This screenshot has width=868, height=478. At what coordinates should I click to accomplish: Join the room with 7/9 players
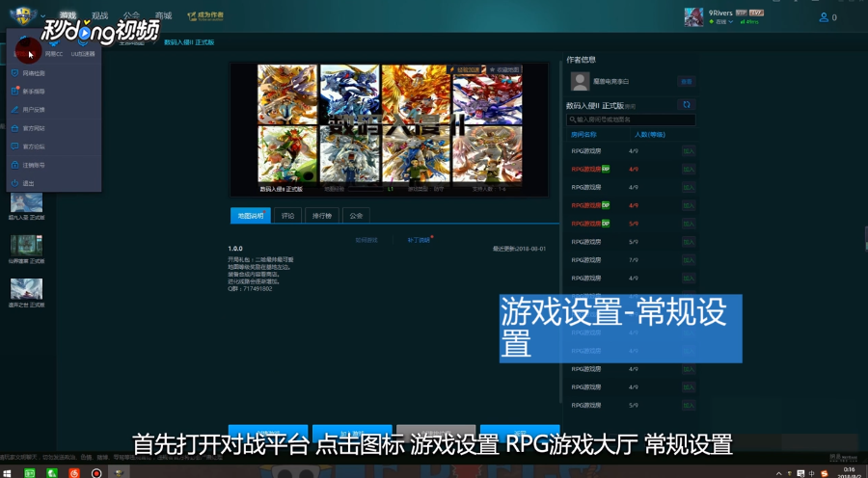coord(689,260)
